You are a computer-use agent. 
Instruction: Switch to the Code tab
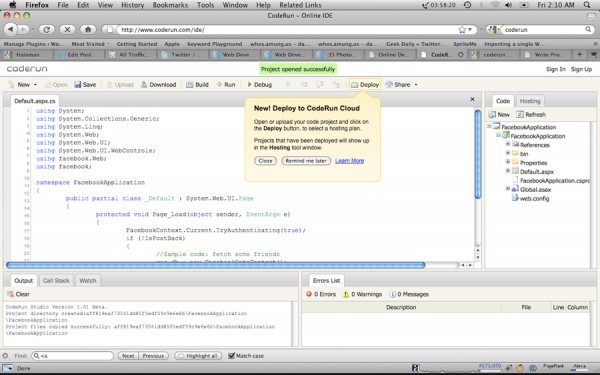[x=502, y=101]
